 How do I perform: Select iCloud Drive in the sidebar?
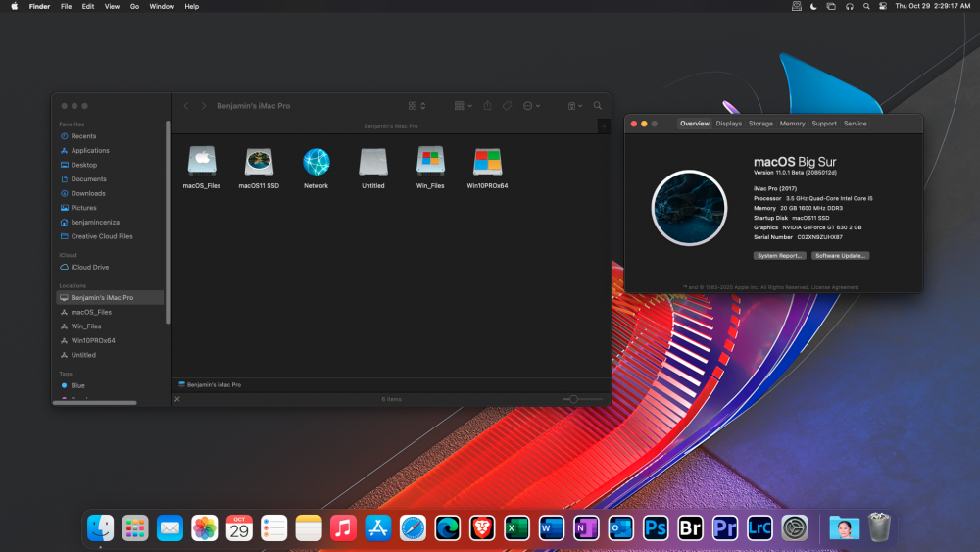[90, 267]
